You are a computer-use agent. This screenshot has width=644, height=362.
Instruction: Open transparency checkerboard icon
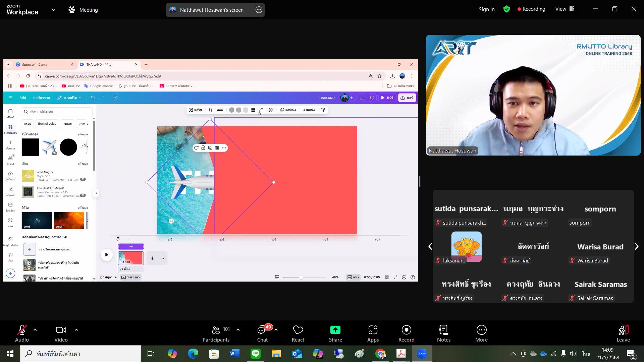[271, 110]
